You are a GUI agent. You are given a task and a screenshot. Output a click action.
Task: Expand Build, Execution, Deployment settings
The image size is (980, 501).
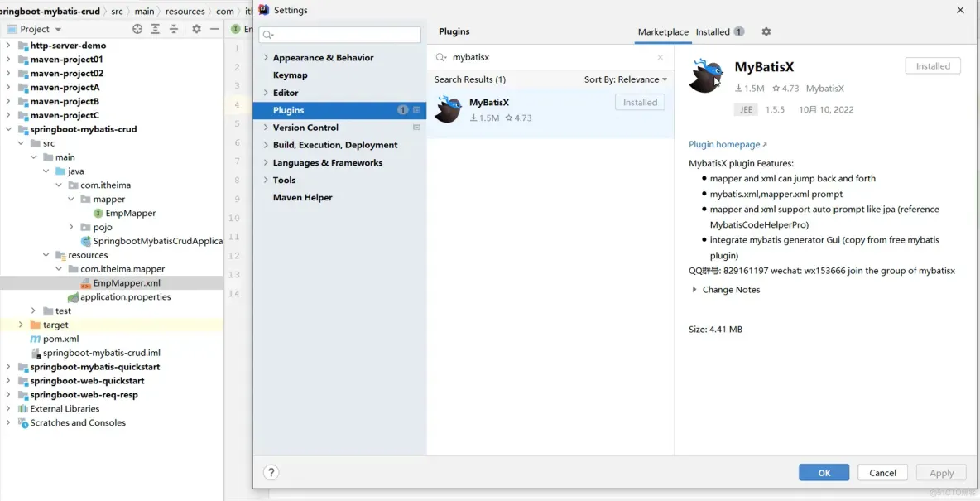tap(266, 145)
